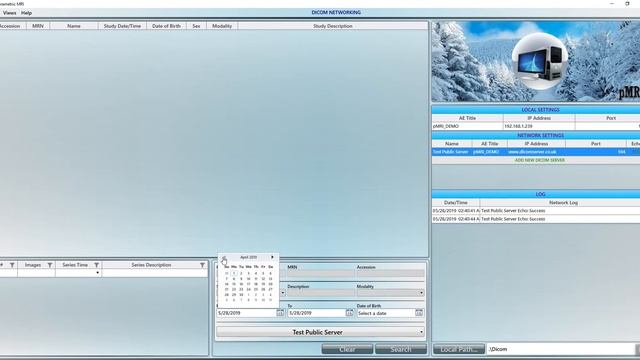640x360 pixels.
Task: Restore the application window size
Action: [x=627, y=4]
